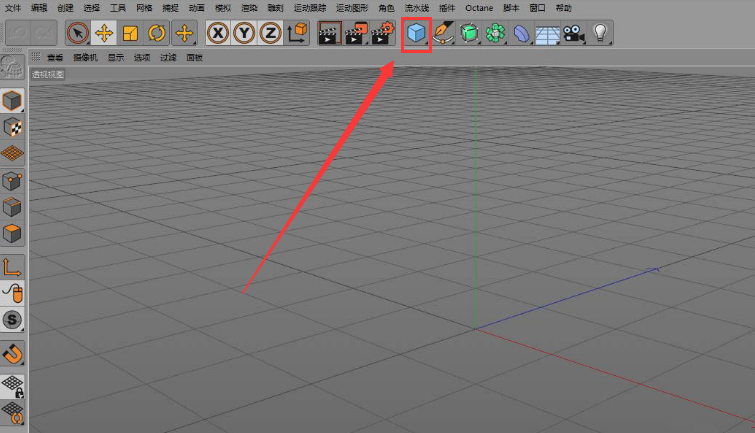Click the Undo arrow icon

[x=18, y=33]
